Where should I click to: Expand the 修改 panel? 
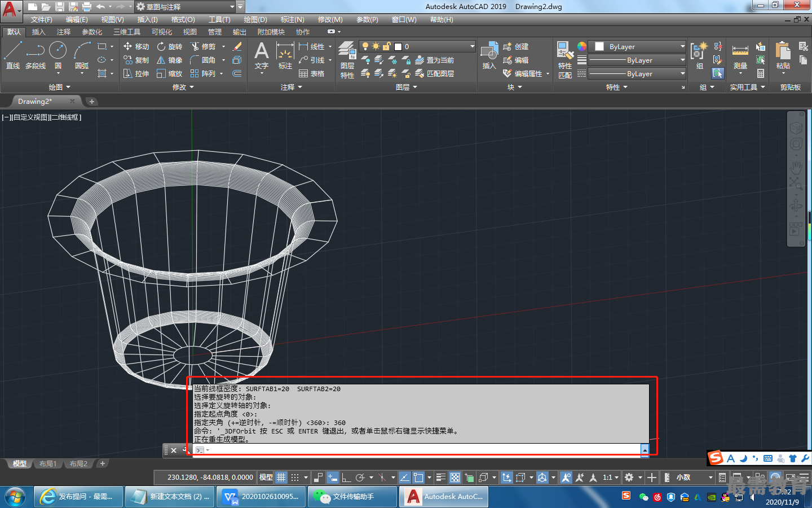(183, 87)
